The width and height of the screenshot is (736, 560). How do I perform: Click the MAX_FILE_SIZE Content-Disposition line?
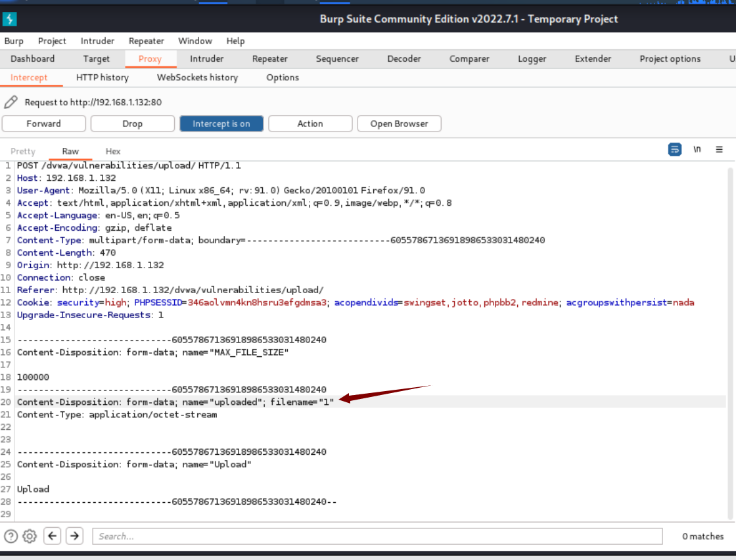click(x=153, y=352)
